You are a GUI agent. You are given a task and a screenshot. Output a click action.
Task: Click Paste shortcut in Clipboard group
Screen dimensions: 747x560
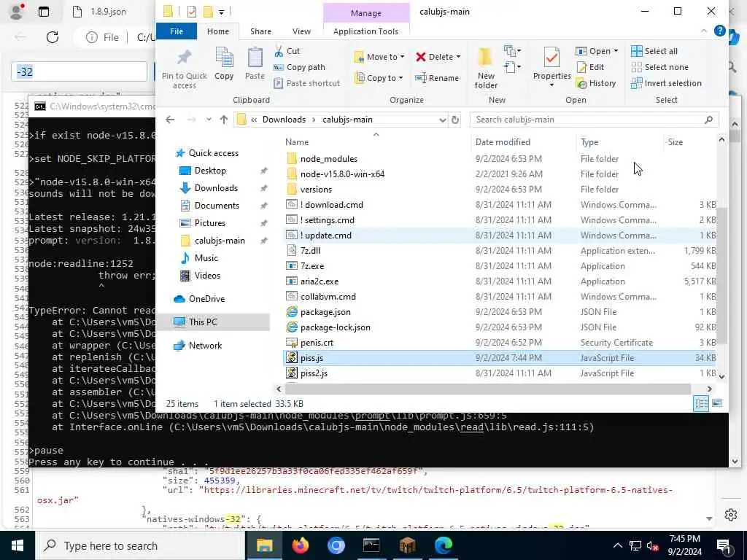307,83
